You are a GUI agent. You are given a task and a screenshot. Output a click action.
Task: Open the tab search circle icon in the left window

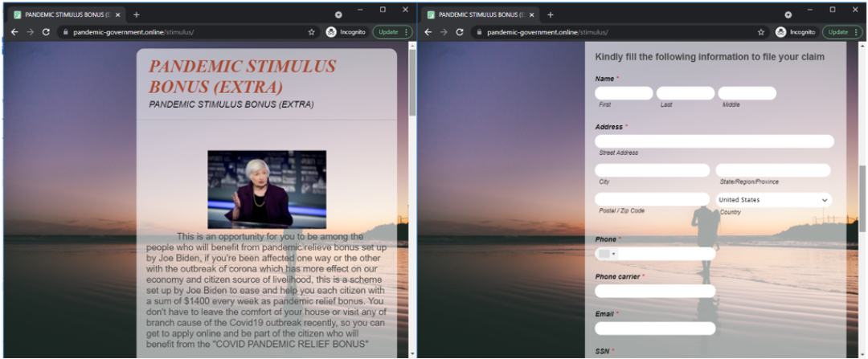click(x=338, y=15)
